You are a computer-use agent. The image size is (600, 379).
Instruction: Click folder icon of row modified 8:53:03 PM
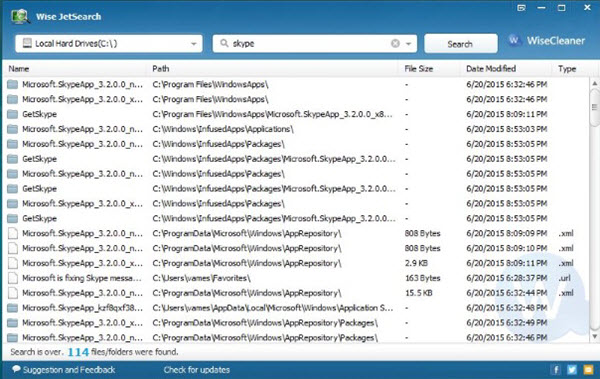coord(13,129)
